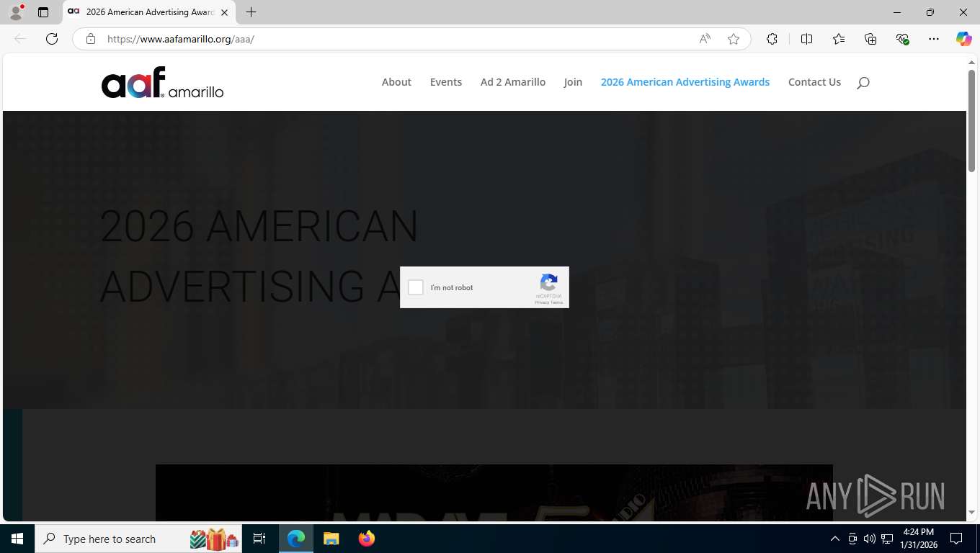Screen dimensions: 980x553
Task: Open Settings and more ellipsis menu
Action: [x=934, y=39]
